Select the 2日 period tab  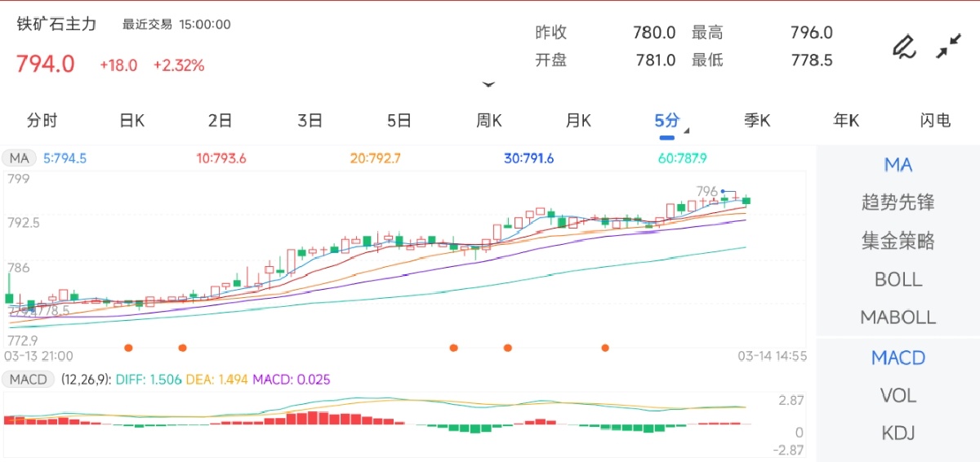pyautogui.click(x=220, y=121)
